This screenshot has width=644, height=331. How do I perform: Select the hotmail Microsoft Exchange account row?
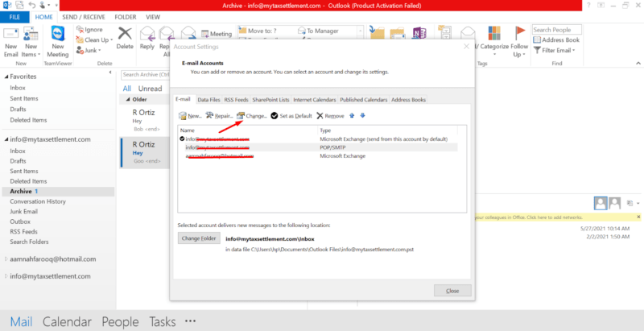coord(318,156)
